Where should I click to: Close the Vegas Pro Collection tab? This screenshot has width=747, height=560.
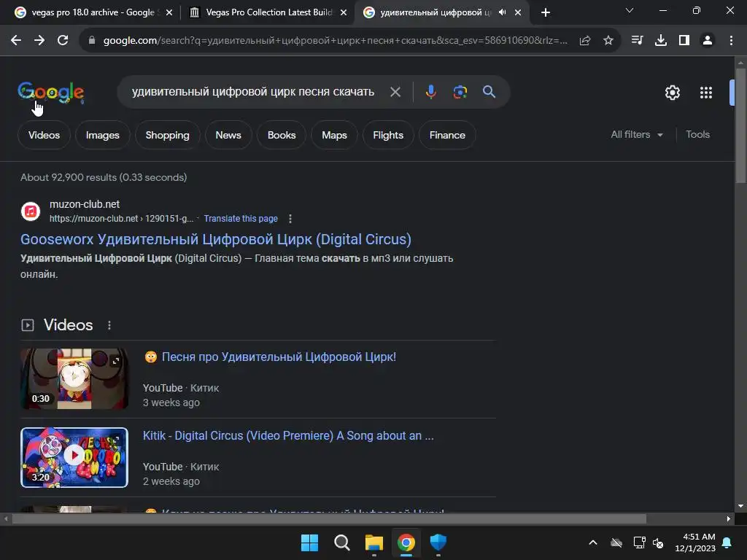tap(344, 12)
